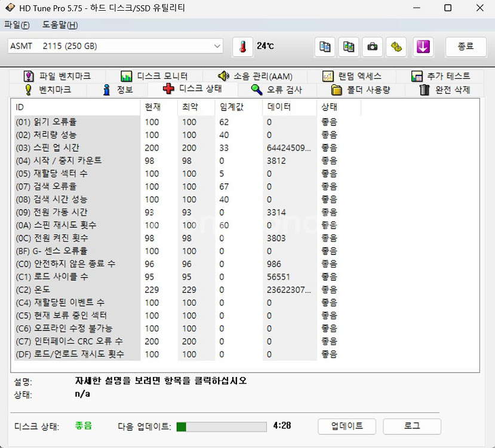The image size is (495, 448).
Task: Open the options gear icon
Action: tap(396, 47)
